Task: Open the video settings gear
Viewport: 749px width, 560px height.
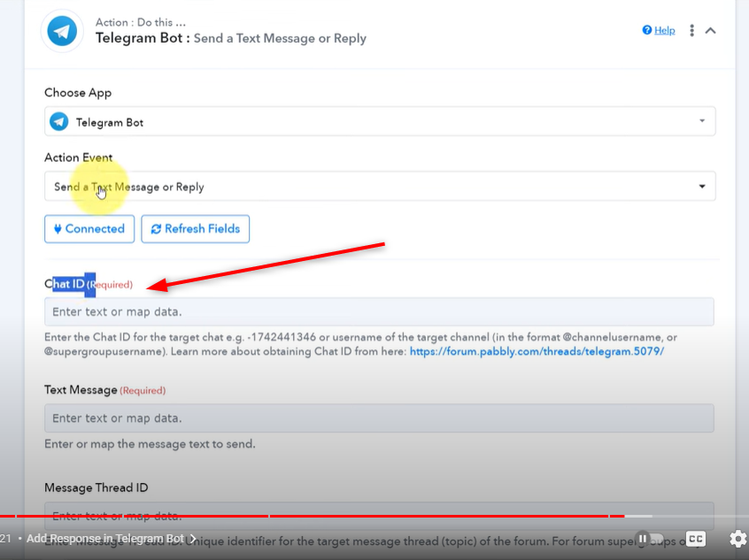Action: tap(738, 539)
